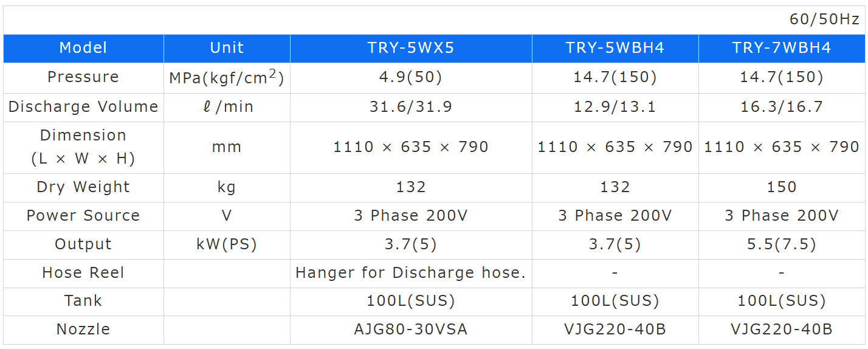
Task: Click the Discharge Volume row label
Action: (83, 107)
